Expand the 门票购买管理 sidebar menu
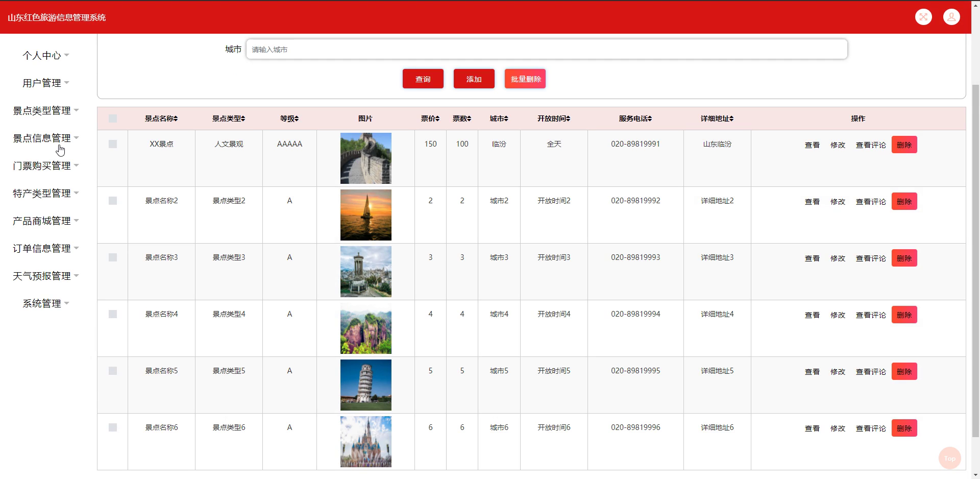The width and height of the screenshot is (980, 479). tap(45, 165)
